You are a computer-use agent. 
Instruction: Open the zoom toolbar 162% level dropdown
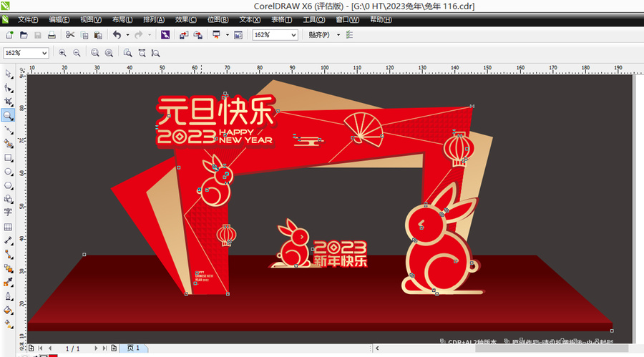(x=44, y=53)
